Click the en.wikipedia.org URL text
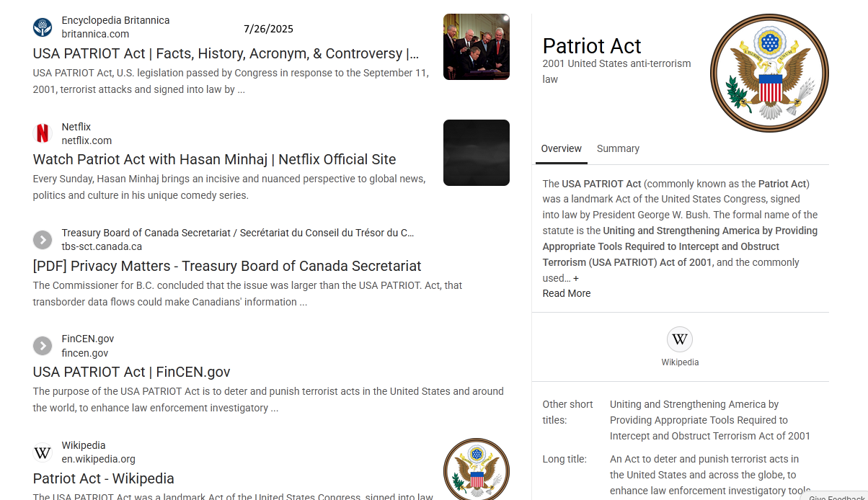868x500 pixels. point(99,459)
